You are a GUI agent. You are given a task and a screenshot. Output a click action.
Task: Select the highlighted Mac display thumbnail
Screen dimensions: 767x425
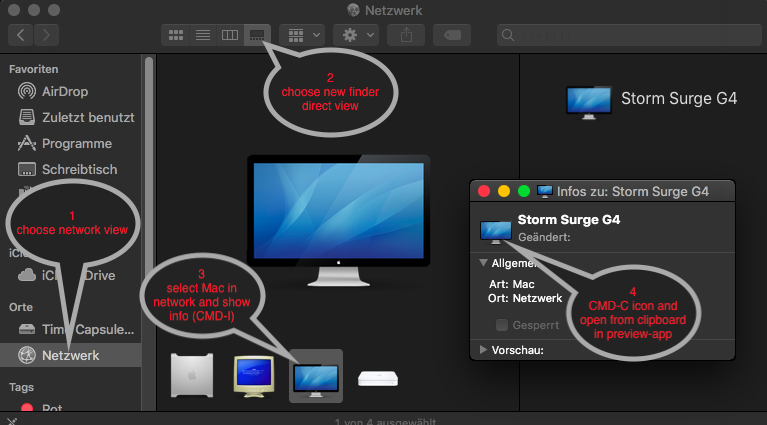[x=316, y=376]
